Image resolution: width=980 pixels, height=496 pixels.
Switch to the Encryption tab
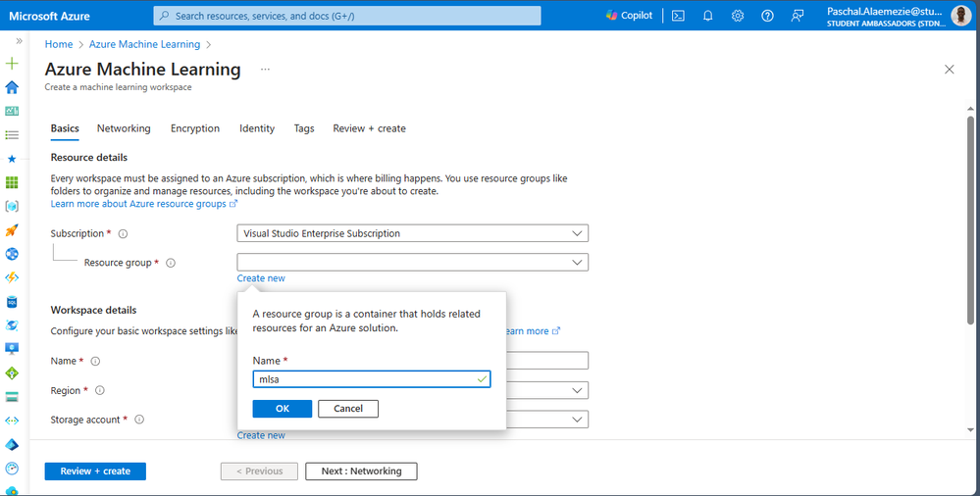click(195, 128)
